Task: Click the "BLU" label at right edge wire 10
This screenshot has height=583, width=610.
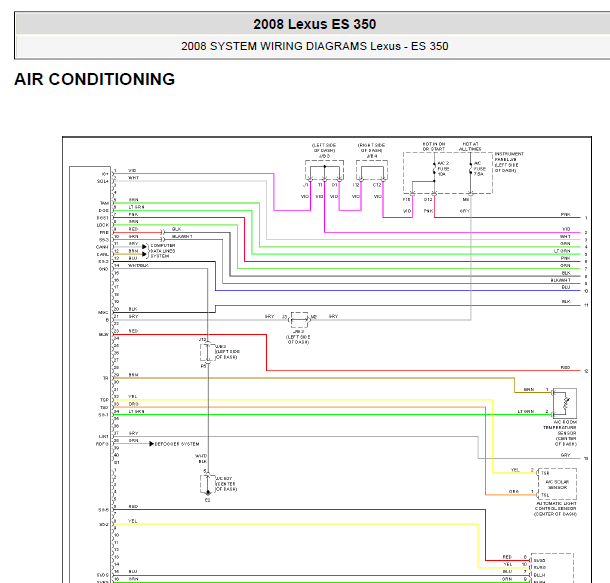Action: click(x=566, y=287)
